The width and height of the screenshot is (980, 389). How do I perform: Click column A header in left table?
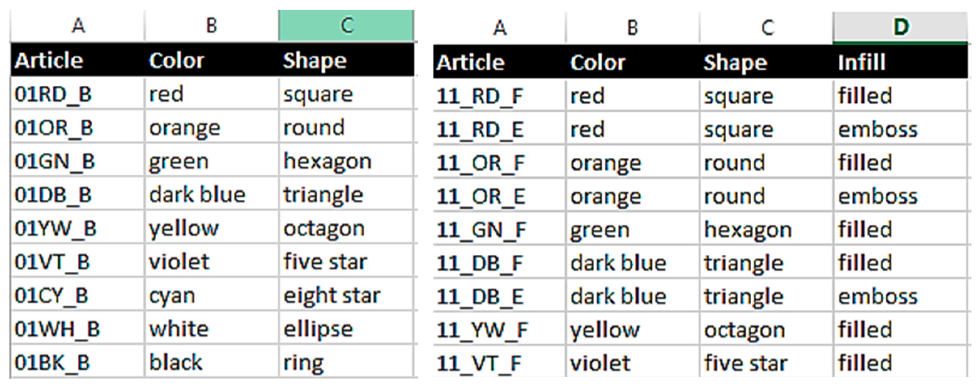(x=78, y=25)
